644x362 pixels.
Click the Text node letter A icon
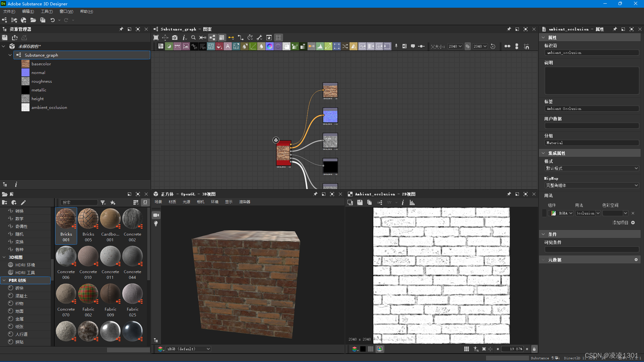pyautogui.click(x=228, y=46)
